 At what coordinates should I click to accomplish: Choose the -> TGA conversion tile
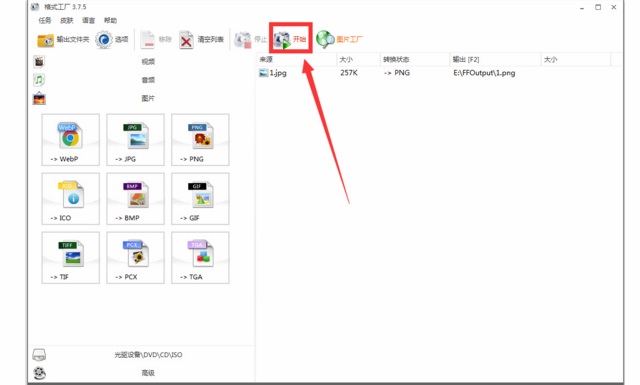(200, 258)
